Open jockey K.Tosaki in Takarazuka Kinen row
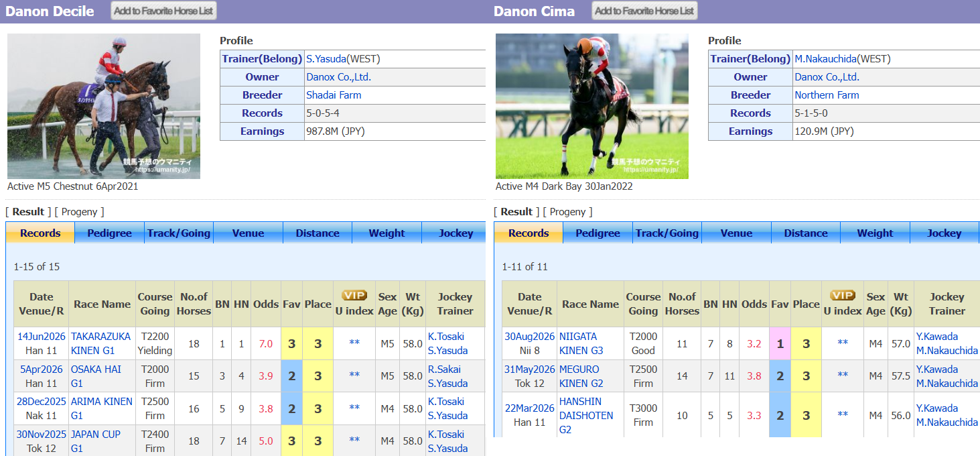This screenshot has height=456, width=980. tap(446, 337)
